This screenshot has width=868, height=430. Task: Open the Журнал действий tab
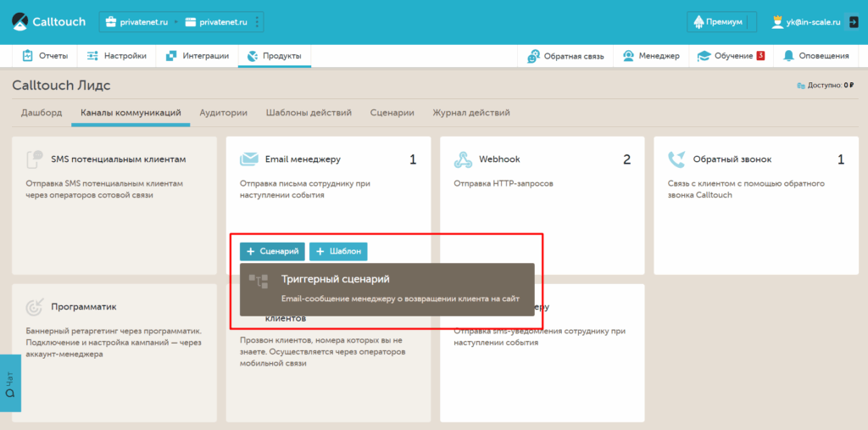[471, 113]
